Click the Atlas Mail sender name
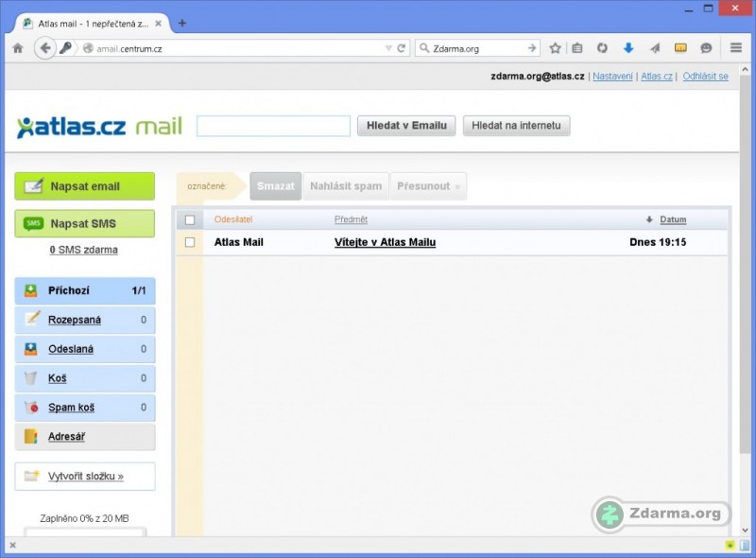This screenshot has width=756, height=558. (x=239, y=242)
